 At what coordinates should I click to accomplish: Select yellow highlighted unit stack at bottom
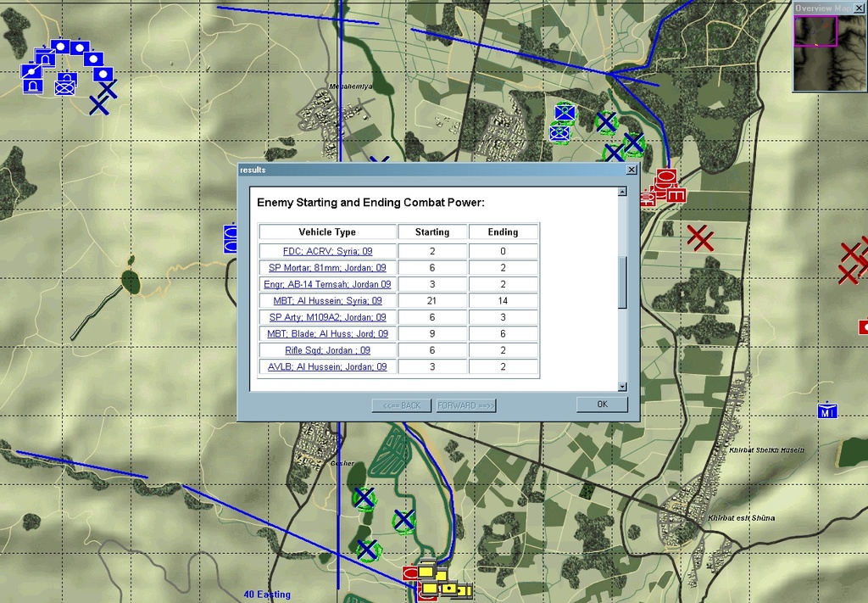(x=435, y=581)
